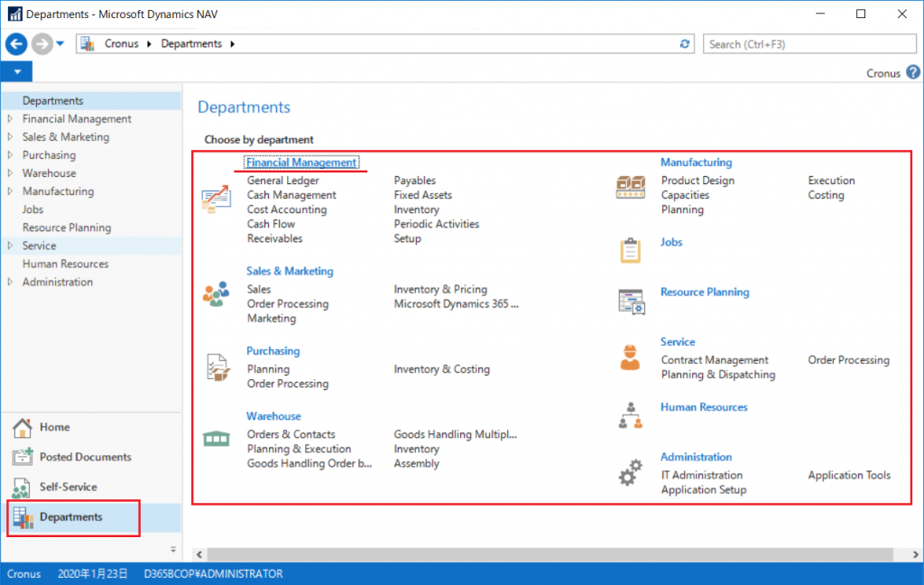Open IT Administration category

pyautogui.click(x=702, y=475)
